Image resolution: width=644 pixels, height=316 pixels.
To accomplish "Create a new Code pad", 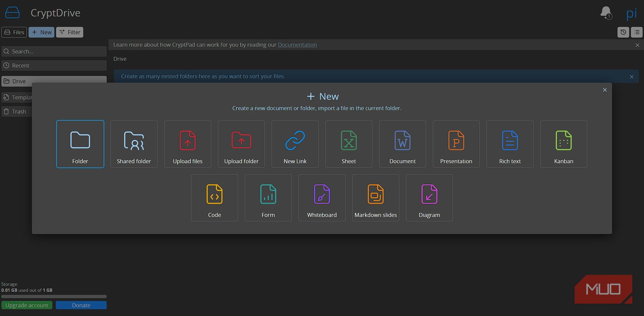I will (215, 198).
